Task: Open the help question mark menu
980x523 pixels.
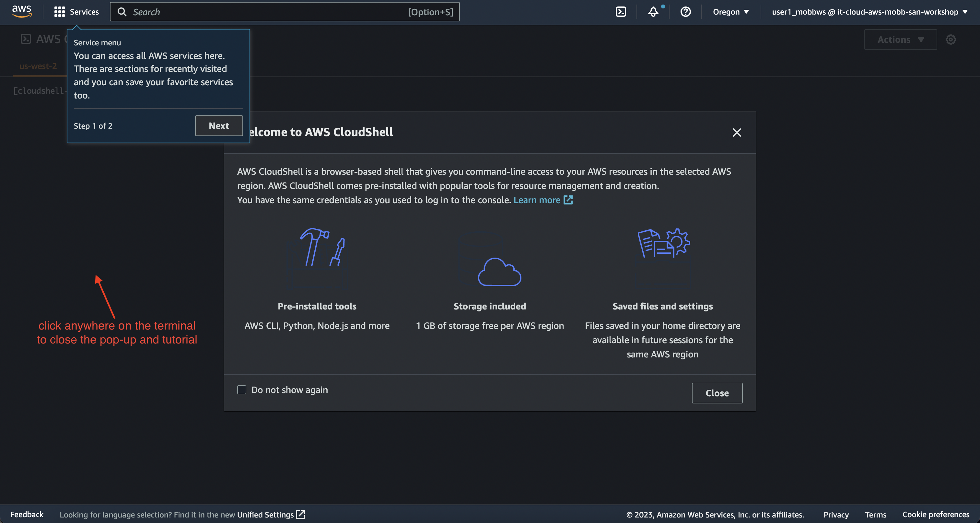Action: coord(685,12)
